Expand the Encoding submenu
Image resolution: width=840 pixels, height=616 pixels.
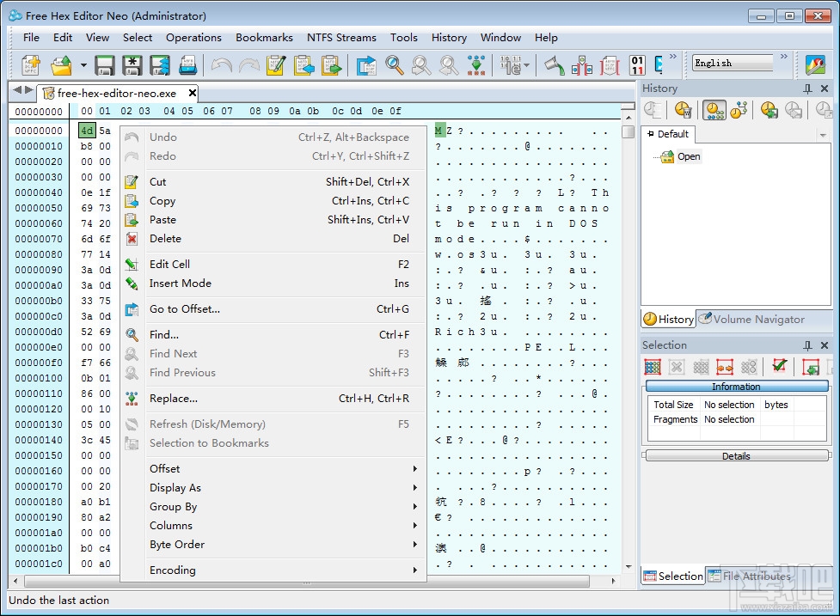(x=273, y=570)
